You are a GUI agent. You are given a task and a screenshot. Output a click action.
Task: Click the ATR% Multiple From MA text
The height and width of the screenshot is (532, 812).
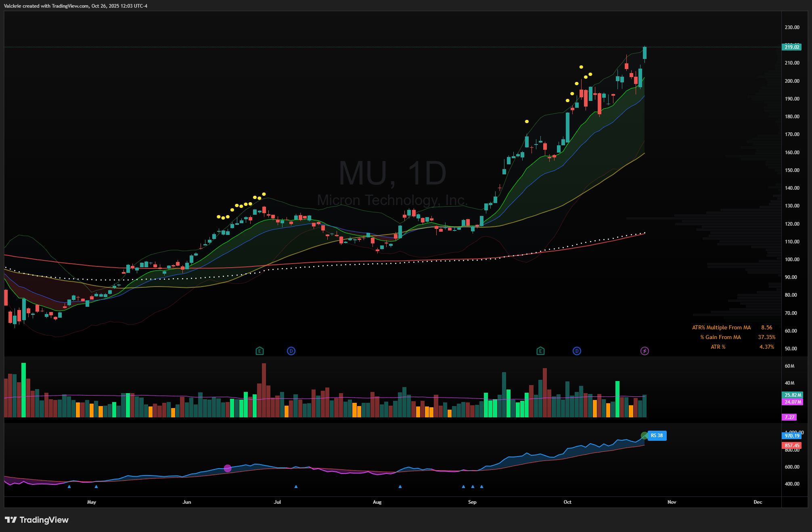point(721,327)
